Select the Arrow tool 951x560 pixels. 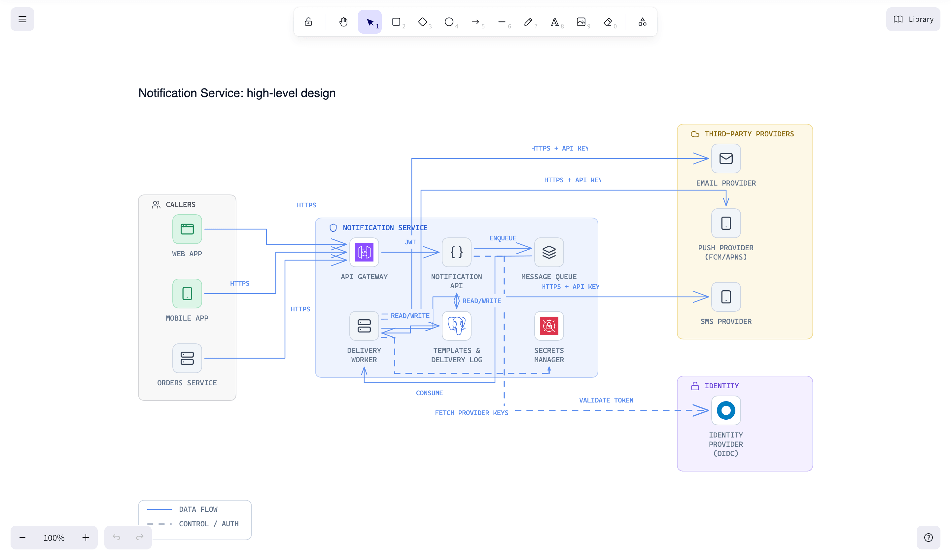[475, 22]
